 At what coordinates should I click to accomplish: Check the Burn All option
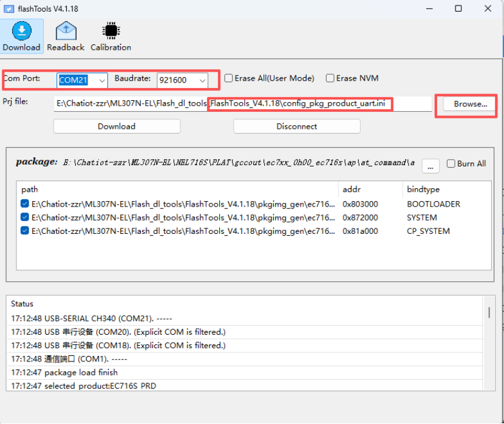tap(451, 163)
